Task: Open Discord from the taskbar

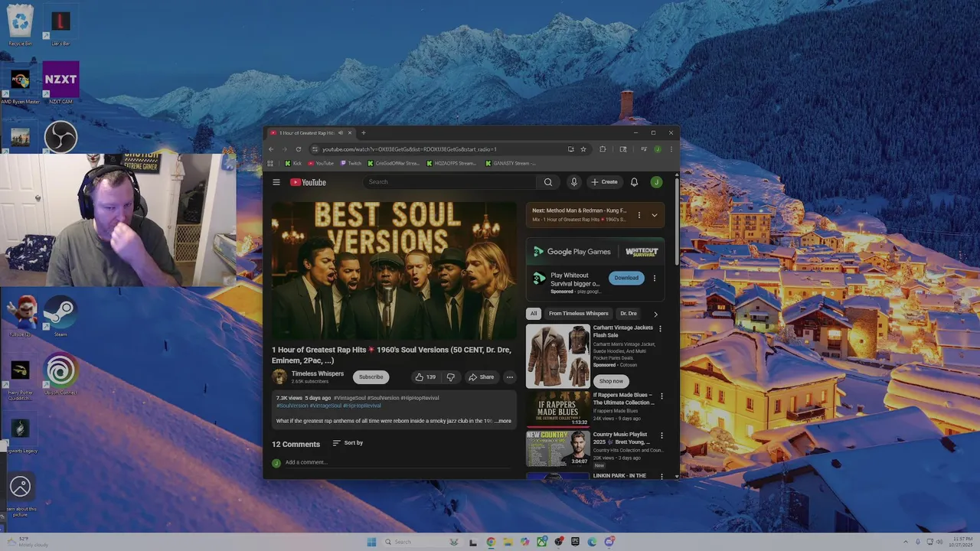Action: pos(609,542)
